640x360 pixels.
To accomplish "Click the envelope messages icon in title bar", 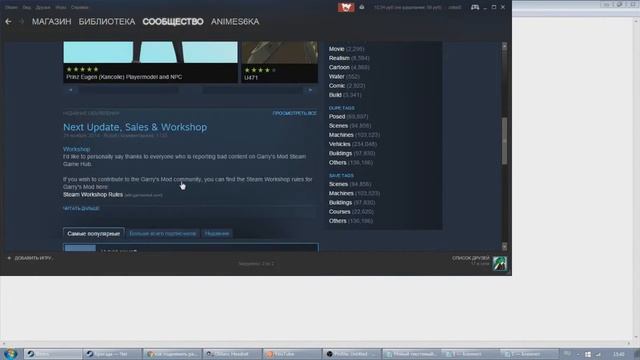I will pyautogui.click(x=362, y=7).
